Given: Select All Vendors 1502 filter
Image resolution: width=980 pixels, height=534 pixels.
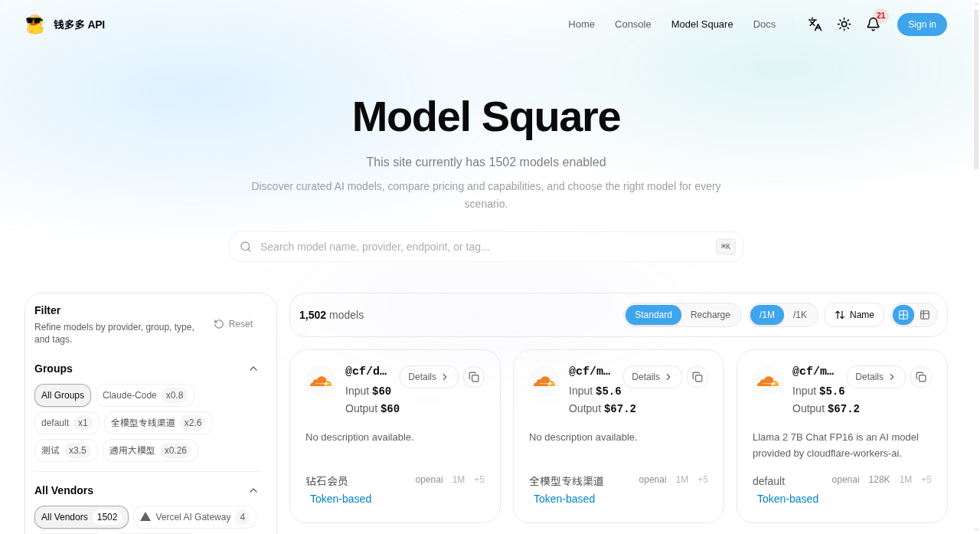Looking at the screenshot, I should click(81, 517).
